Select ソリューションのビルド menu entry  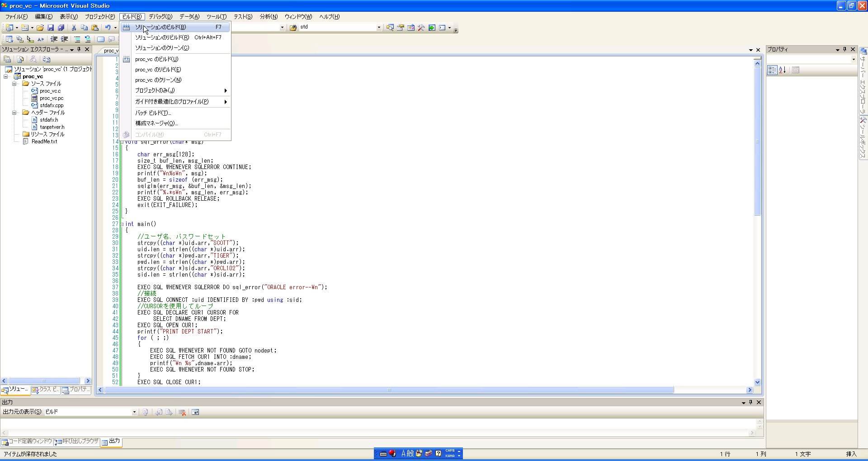click(x=176, y=27)
